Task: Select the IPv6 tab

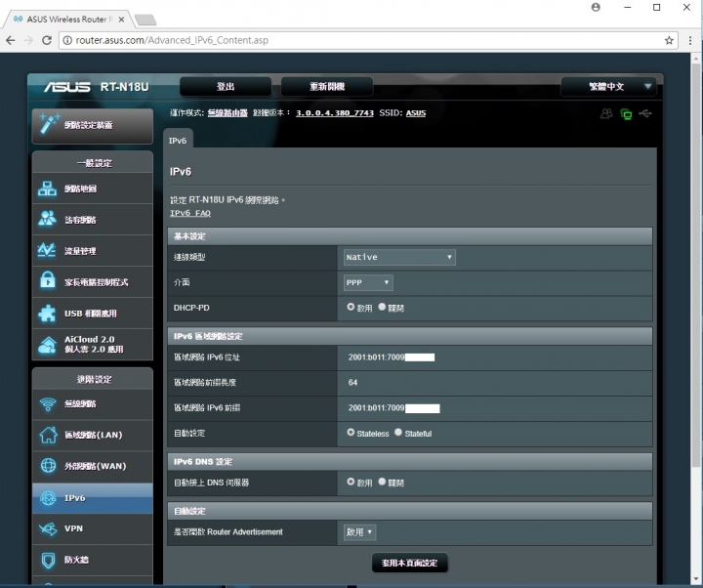Action: [x=178, y=141]
